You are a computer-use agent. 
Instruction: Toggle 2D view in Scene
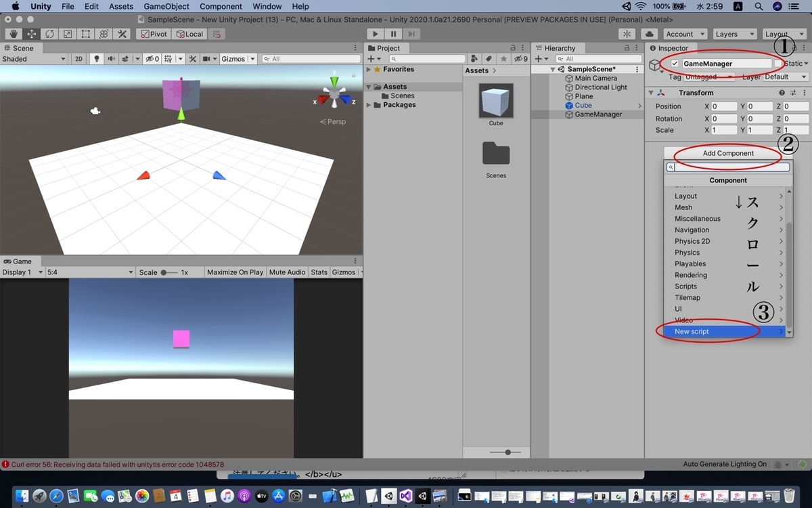78,59
